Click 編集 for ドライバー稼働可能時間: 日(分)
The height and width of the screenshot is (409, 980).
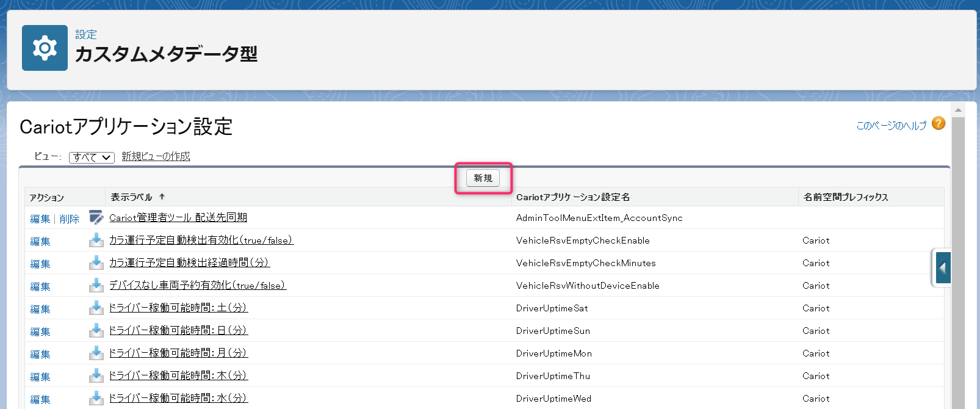coord(40,331)
